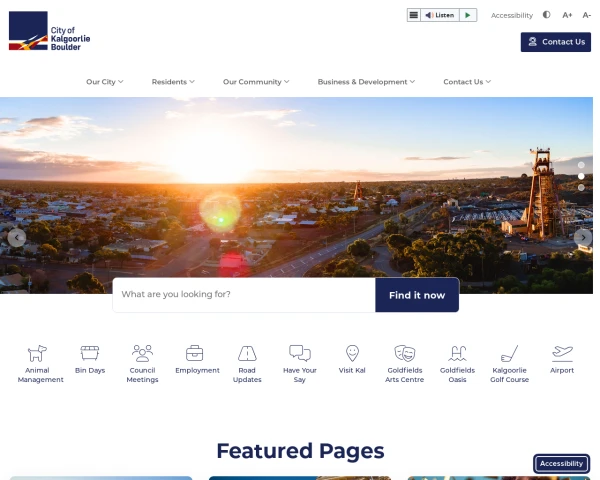The width and height of the screenshot is (600, 480).
Task: Click the blue Contact Us button
Action: tap(556, 42)
